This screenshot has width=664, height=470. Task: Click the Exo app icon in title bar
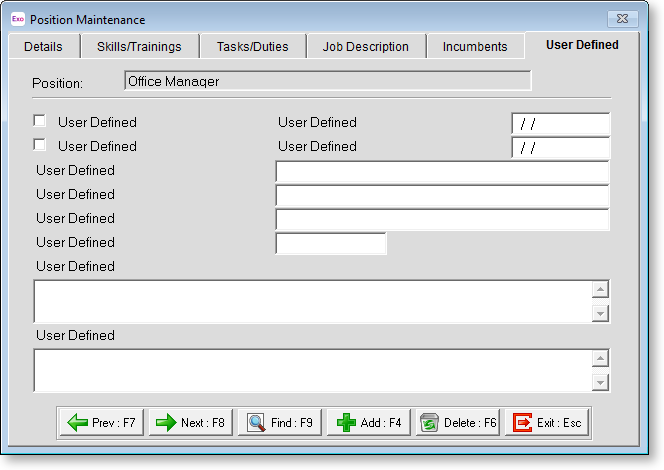coord(17,19)
